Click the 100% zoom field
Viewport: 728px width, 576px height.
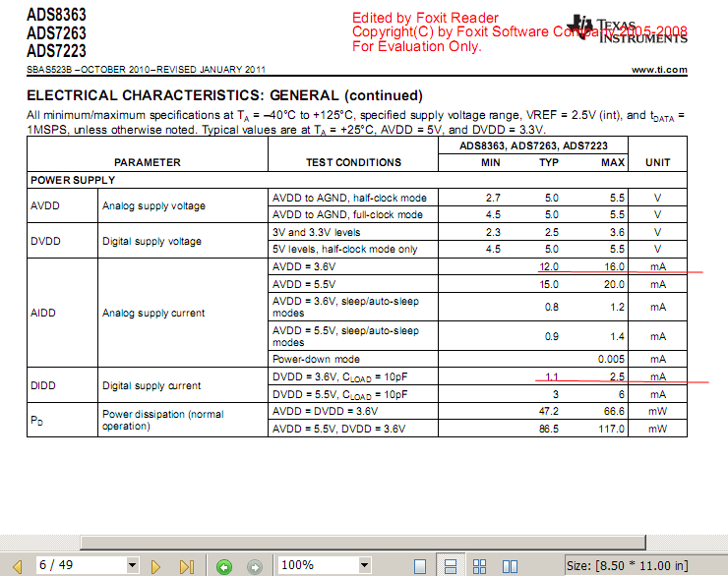[319, 565]
